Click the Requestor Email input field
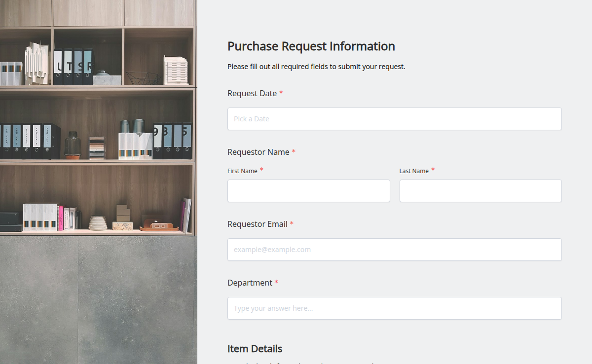This screenshot has width=592, height=364. click(x=394, y=250)
